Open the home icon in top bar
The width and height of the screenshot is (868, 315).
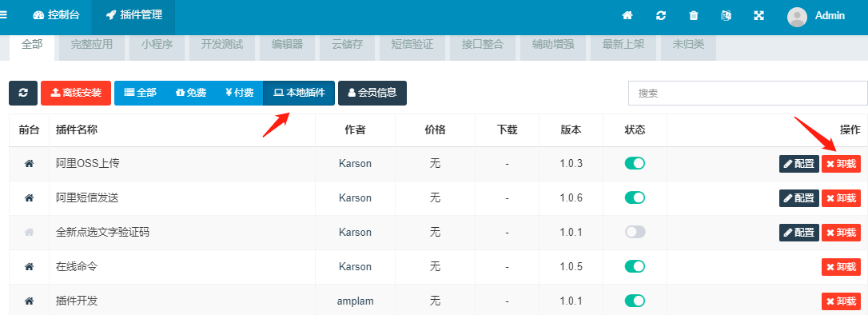pyautogui.click(x=627, y=15)
